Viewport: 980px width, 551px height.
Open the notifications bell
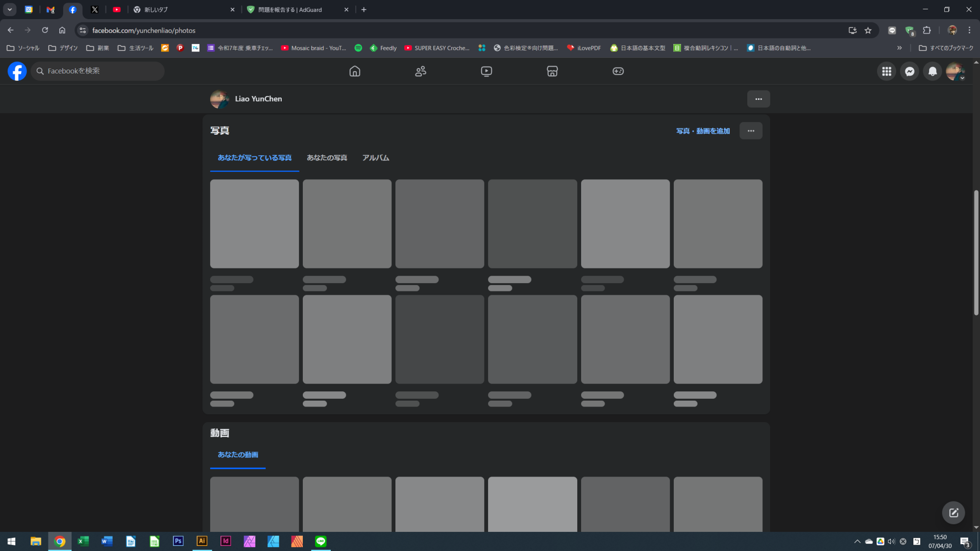click(x=932, y=71)
